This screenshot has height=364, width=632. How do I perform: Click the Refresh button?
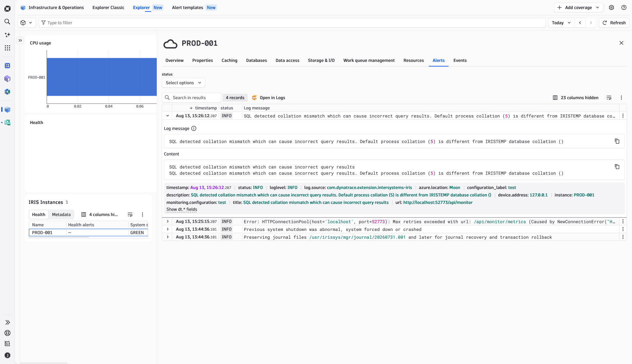(614, 23)
